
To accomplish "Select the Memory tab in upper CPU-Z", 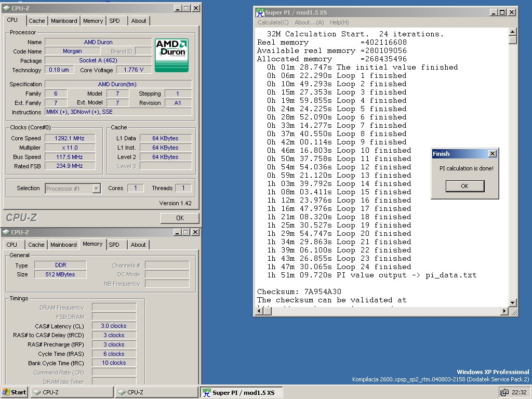I will click(93, 21).
